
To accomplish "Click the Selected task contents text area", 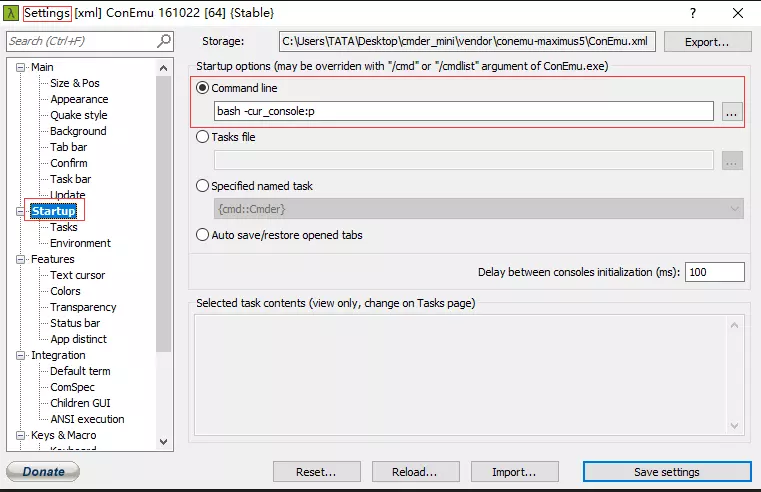I will point(461,375).
